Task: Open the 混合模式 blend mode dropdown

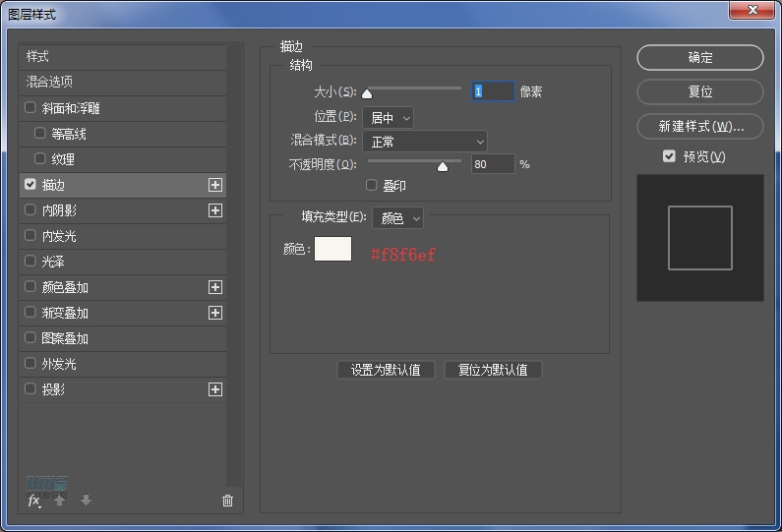Action: tap(425, 143)
